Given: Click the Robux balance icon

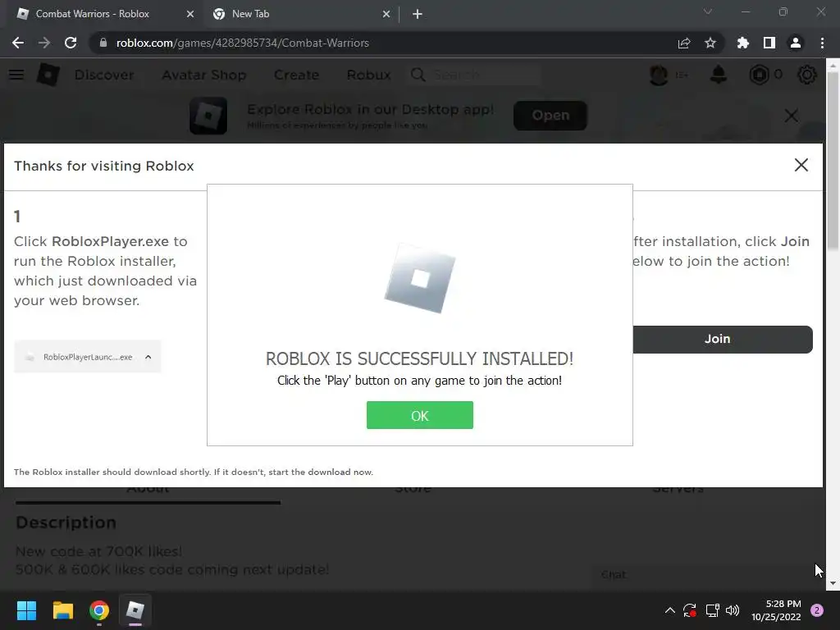Looking at the screenshot, I should (x=759, y=75).
